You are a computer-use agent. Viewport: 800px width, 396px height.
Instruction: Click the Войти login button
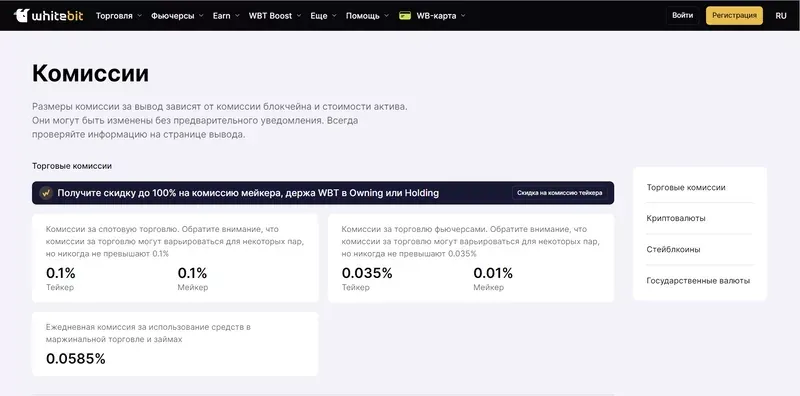682,15
